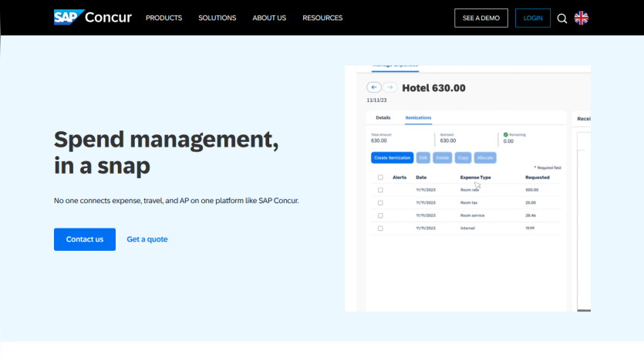Click the Contact us button
644x362 pixels.
85,239
